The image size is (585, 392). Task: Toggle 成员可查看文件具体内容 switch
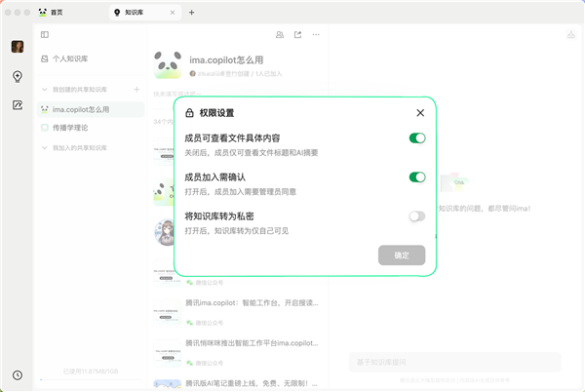point(417,138)
